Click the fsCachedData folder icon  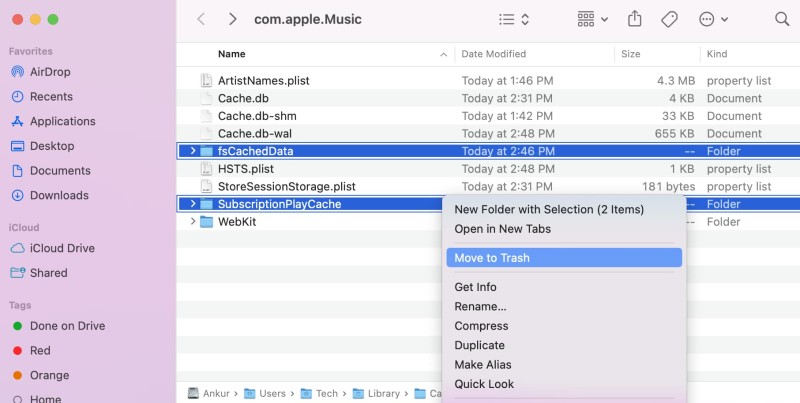click(206, 151)
